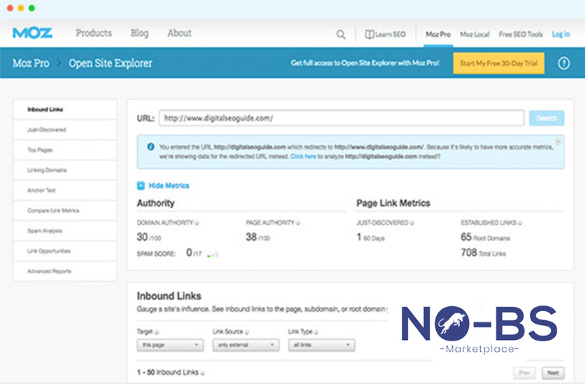Select Inbound Links in the sidebar
The width and height of the screenshot is (588, 384).
(65, 109)
